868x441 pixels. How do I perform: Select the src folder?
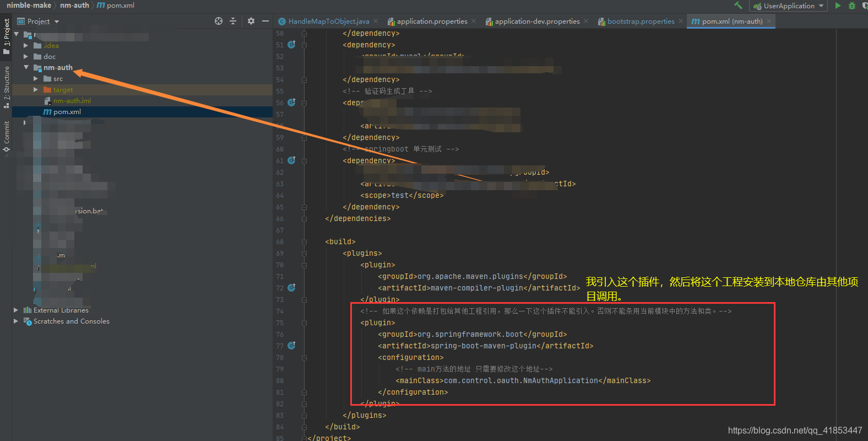pyautogui.click(x=58, y=79)
